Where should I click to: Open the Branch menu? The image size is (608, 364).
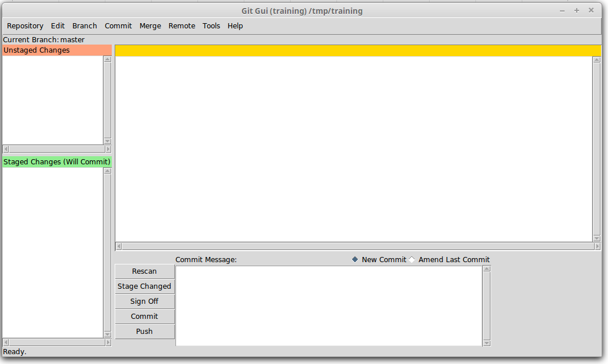pos(85,26)
